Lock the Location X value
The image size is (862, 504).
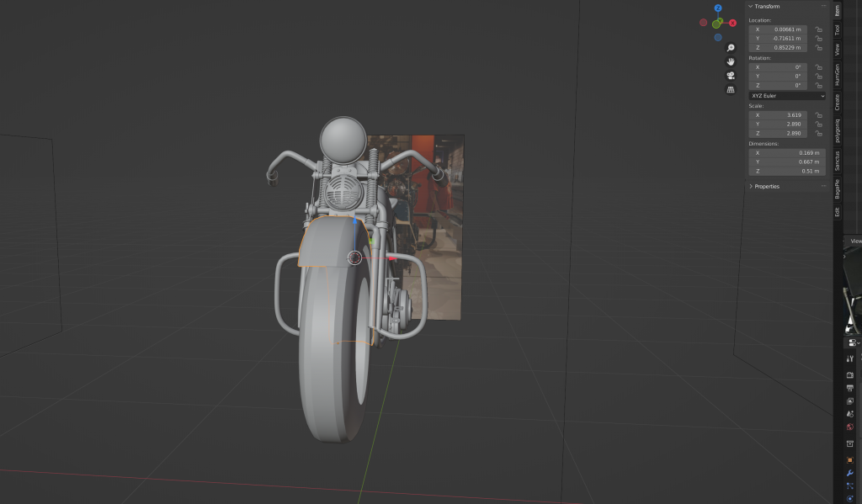[819, 29]
